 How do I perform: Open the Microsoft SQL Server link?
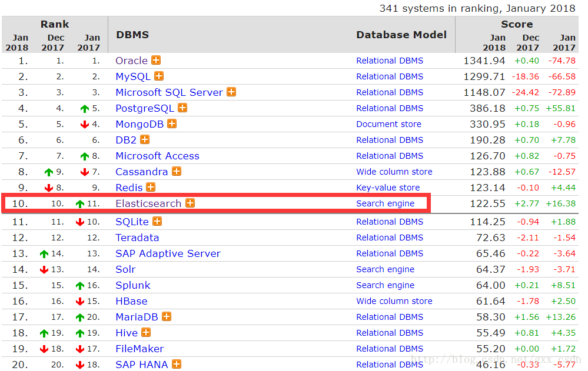pos(169,92)
